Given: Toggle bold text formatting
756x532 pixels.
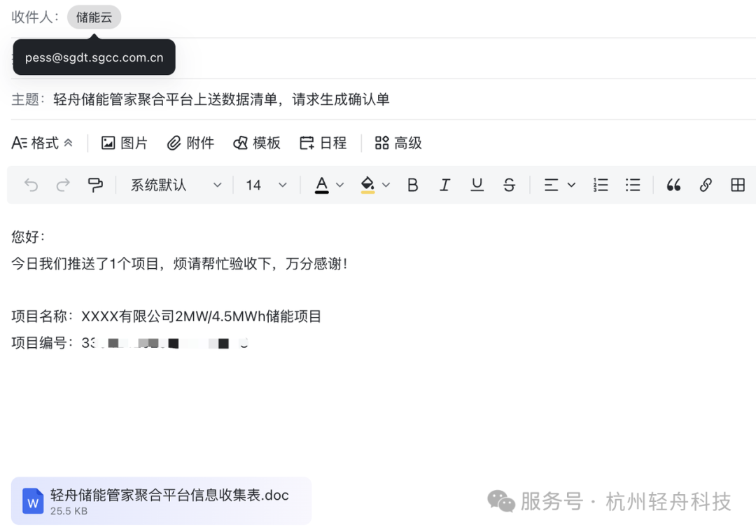Looking at the screenshot, I should 412,185.
